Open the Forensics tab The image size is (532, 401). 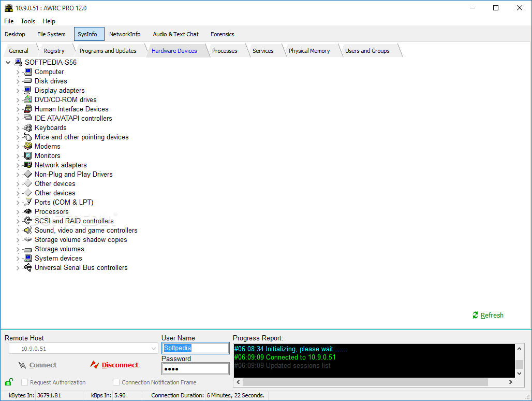222,34
